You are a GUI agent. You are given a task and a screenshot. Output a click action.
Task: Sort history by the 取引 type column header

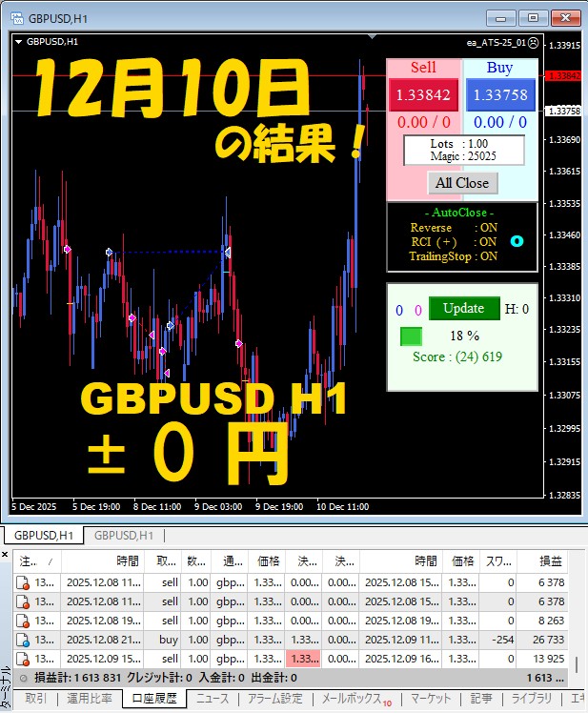pyautogui.click(x=163, y=561)
